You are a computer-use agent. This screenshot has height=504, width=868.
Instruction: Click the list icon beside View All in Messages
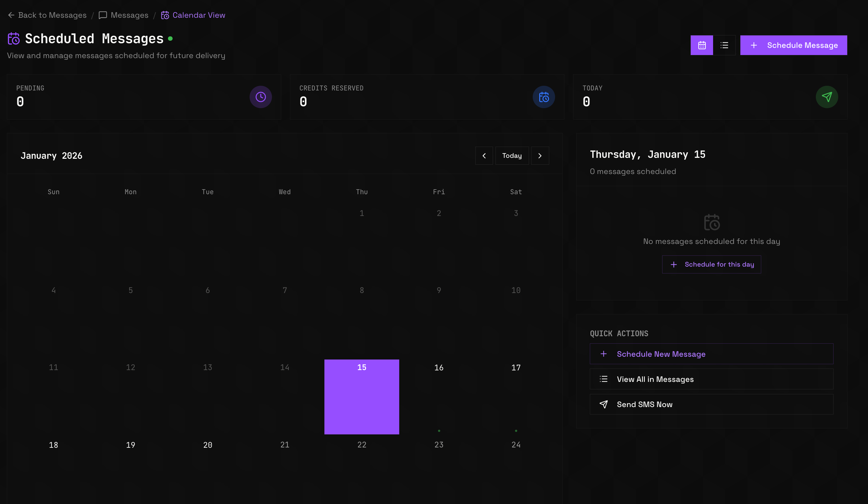click(x=604, y=379)
